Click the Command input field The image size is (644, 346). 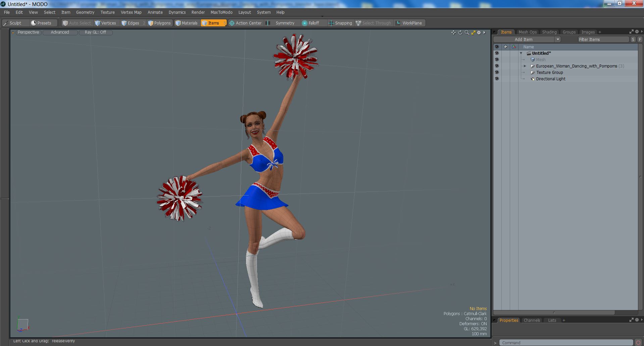click(566, 343)
